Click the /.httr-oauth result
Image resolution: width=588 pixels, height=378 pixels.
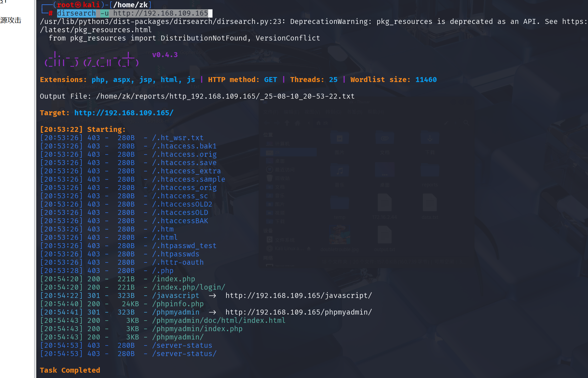coord(178,262)
